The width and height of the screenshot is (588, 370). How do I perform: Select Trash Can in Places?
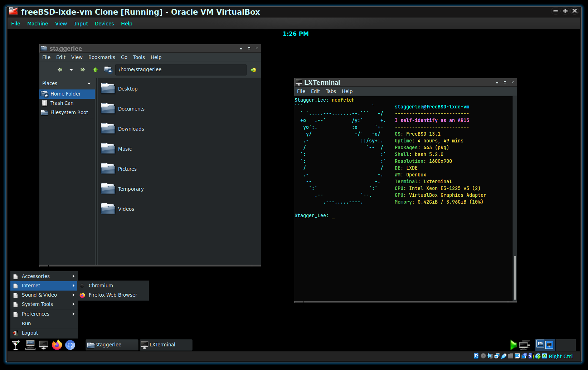pyautogui.click(x=67, y=103)
